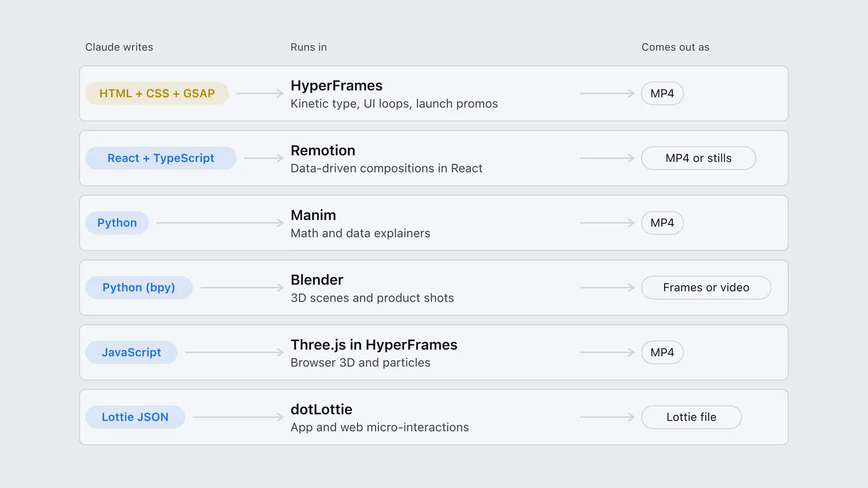
Task: Click the Lottie file output badge
Action: pyautogui.click(x=691, y=417)
